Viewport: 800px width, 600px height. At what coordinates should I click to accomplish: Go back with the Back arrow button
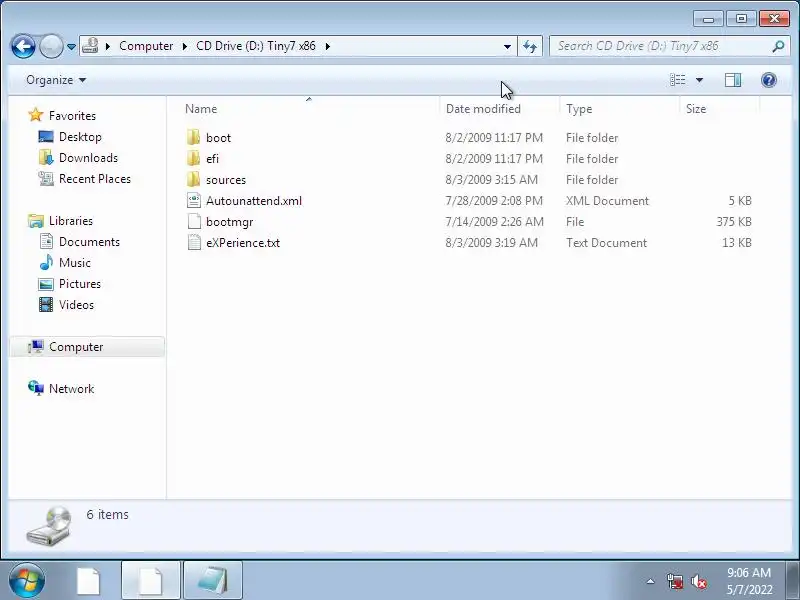point(23,46)
